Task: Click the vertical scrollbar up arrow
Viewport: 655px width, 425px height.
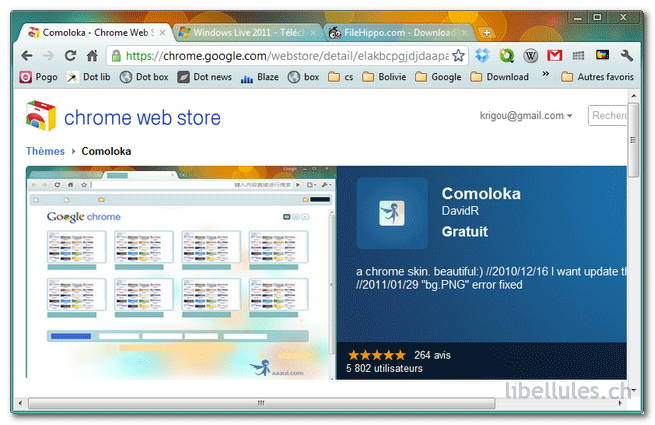Action: [633, 96]
